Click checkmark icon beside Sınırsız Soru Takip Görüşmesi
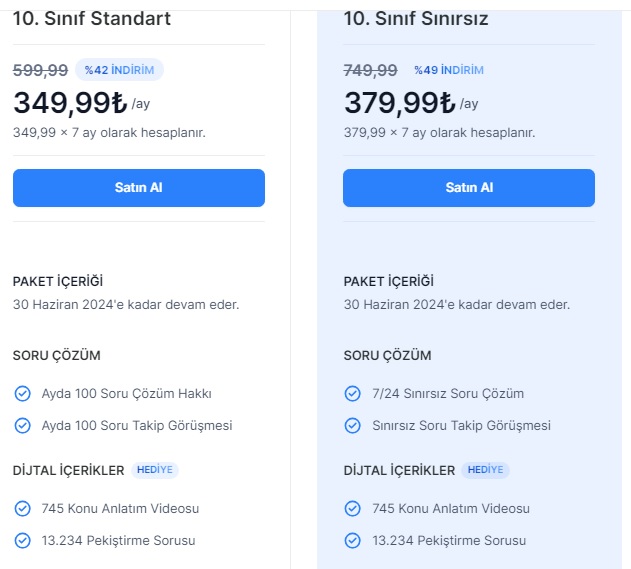This screenshot has width=631, height=569. pos(353,426)
